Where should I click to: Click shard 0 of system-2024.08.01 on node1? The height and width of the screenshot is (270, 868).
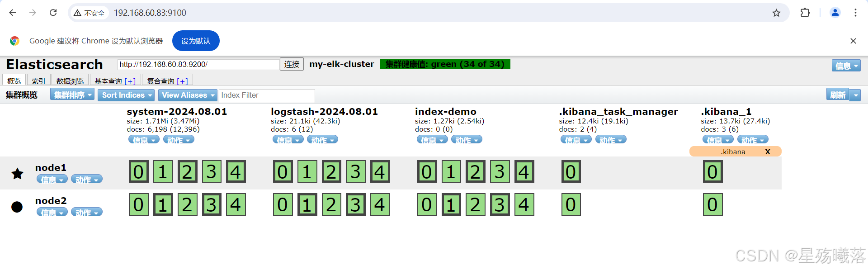139,171
